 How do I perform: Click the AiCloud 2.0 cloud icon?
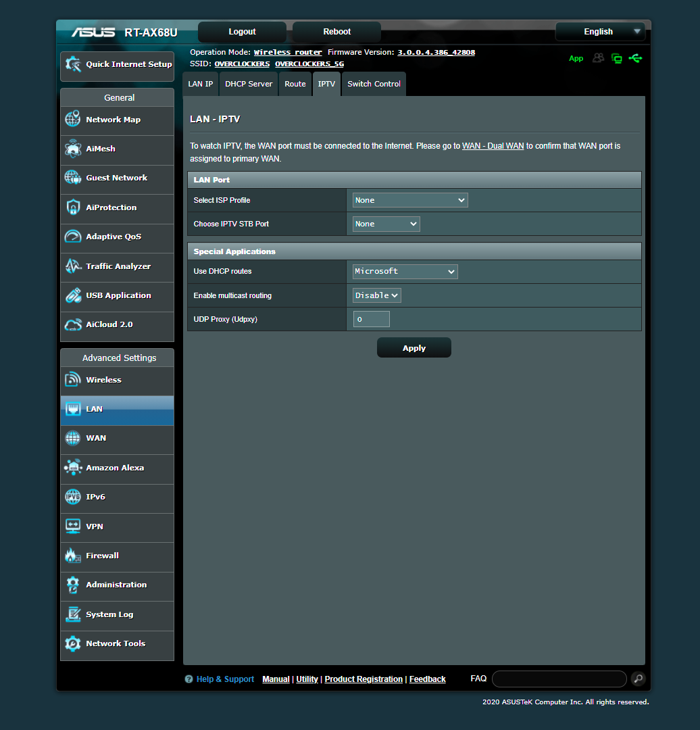(73, 324)
